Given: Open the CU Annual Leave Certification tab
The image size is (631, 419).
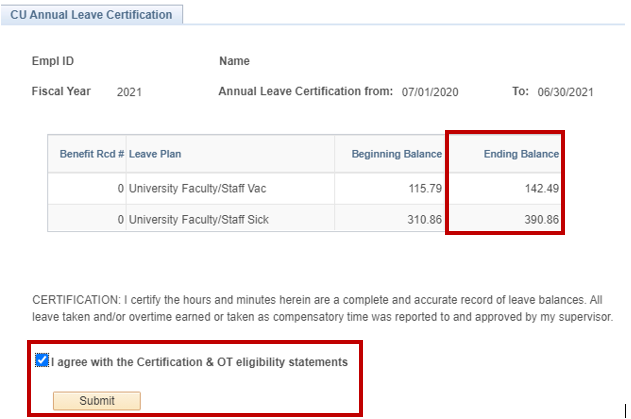Looking at the screenshot, I should pos(91,15).
